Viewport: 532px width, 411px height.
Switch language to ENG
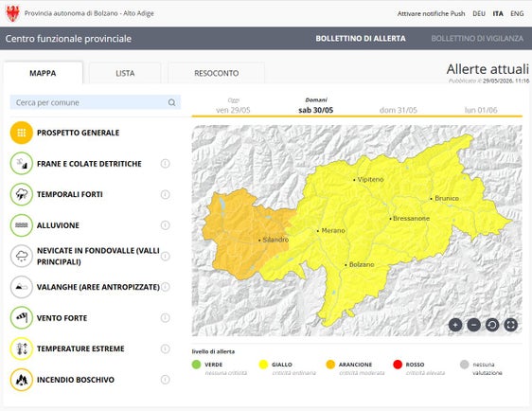click(x=517, y=13)
